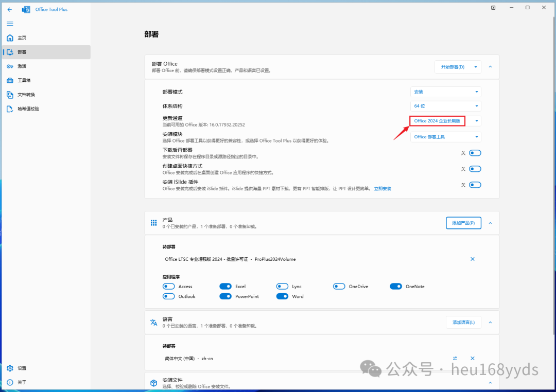
Task: Click the 添加产品(P) button
Action: point(463,223)
